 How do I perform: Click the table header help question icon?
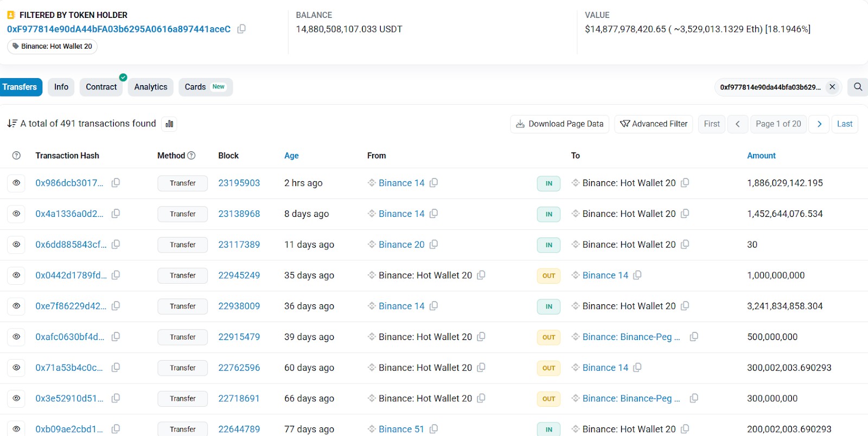pyautogui.click(x=16, y=156)
